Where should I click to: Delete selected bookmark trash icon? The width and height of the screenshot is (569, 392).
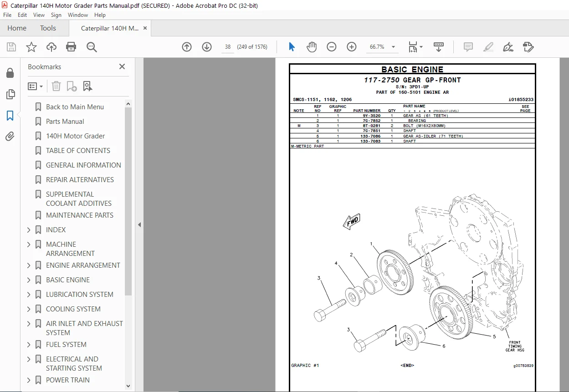click(x=56, y=86)
